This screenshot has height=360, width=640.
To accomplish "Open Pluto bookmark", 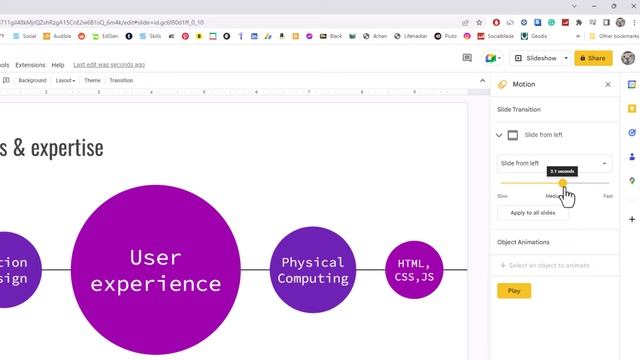I will pyautogui.click(x=446, y=36).
